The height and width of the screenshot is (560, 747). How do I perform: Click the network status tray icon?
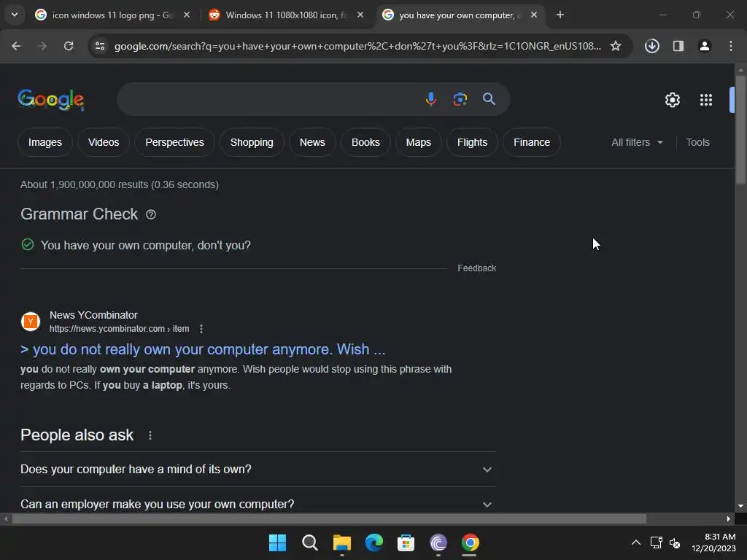point(656,542)
